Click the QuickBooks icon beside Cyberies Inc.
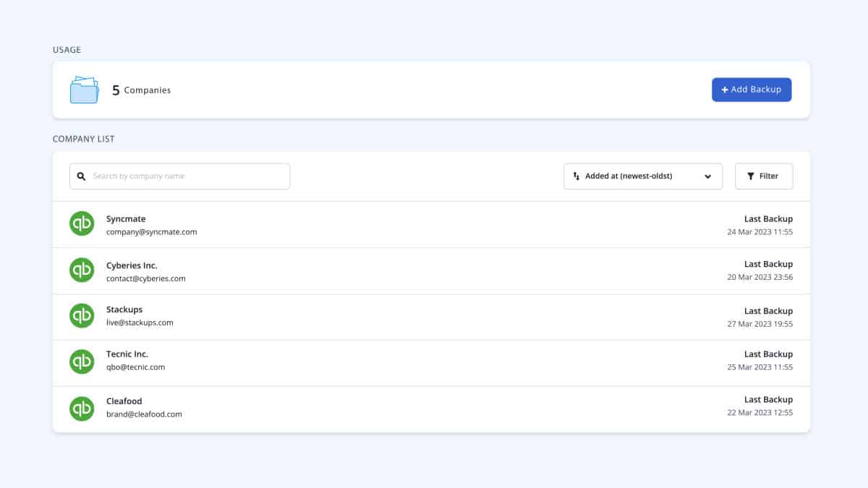 point(82,270)
